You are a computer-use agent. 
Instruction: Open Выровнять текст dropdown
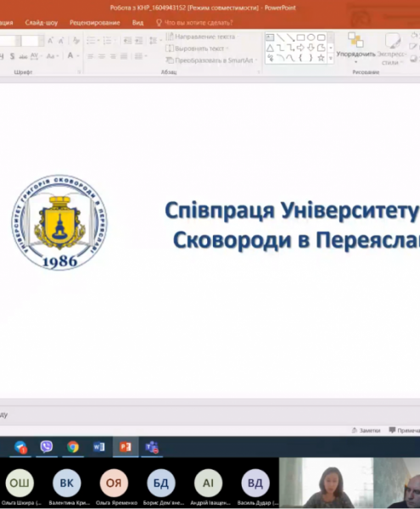click(198, 48)
